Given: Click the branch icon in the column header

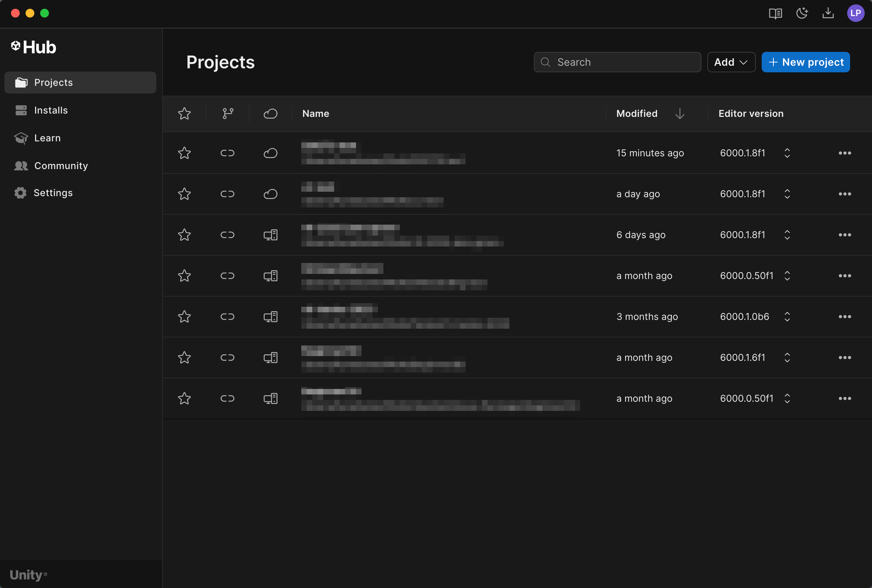Looking at the screenshot, I should coord(227,113).
